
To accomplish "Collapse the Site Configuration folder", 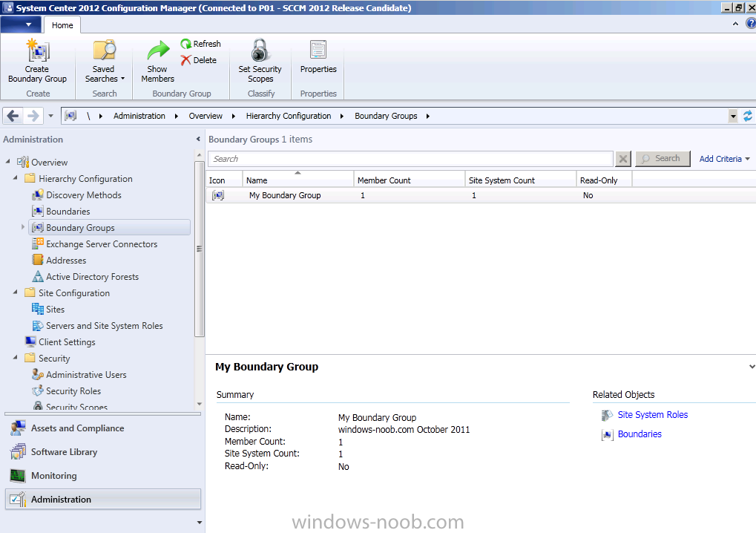I will pos(15,292).
